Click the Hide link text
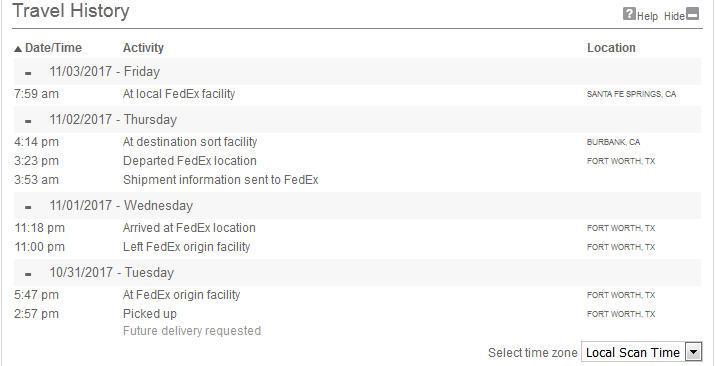 coord(674,16)
